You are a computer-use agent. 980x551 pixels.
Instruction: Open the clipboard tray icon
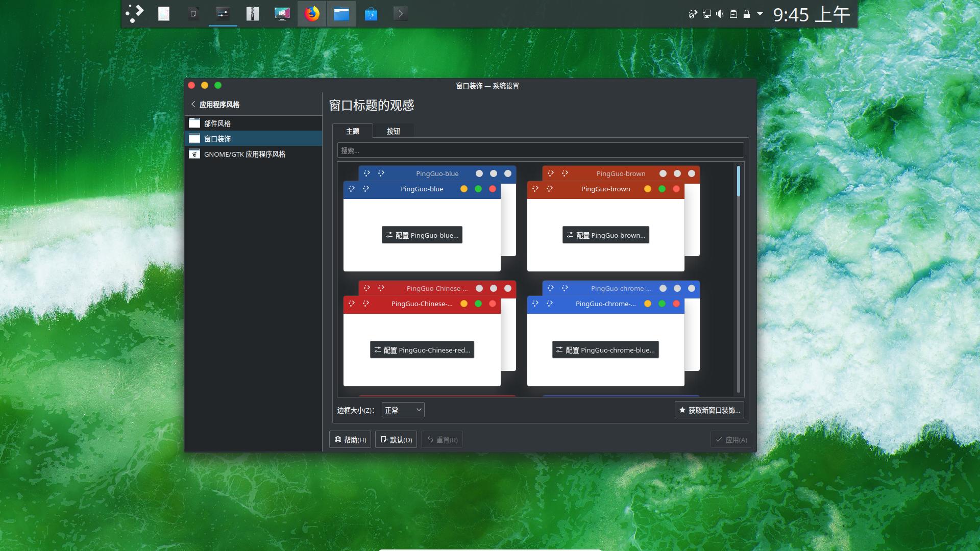733,14
